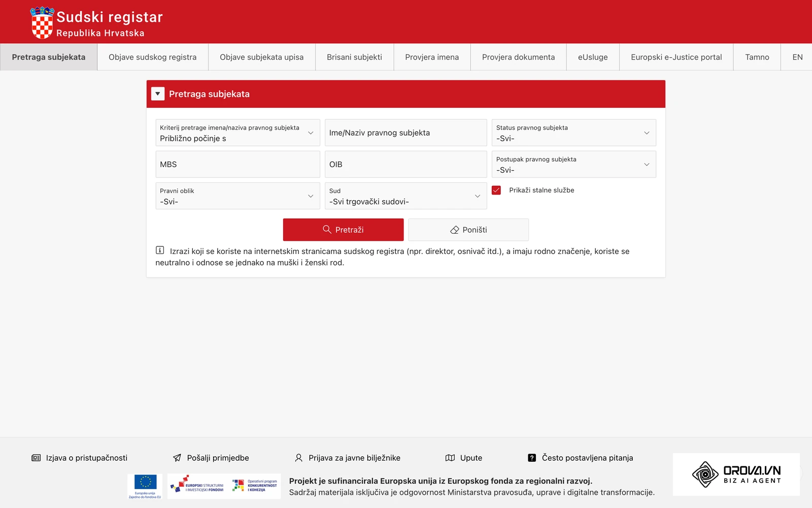The image size is (812, 508).
Task: Open the Objave subjekata upisa tab
Action: pos(262,57)
